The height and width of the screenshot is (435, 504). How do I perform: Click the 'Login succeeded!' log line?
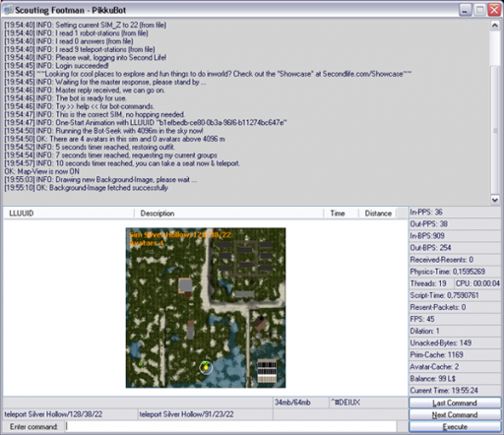coord(56,66)
